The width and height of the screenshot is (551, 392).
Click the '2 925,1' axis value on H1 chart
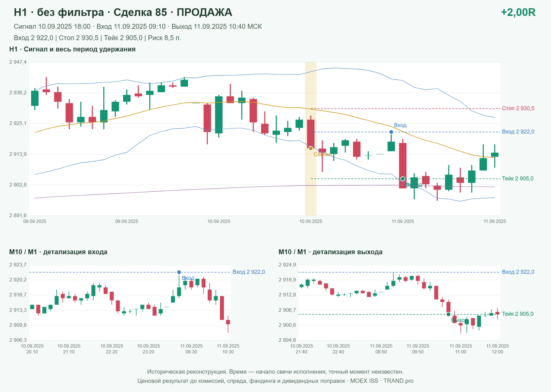[x=18, y=123]
